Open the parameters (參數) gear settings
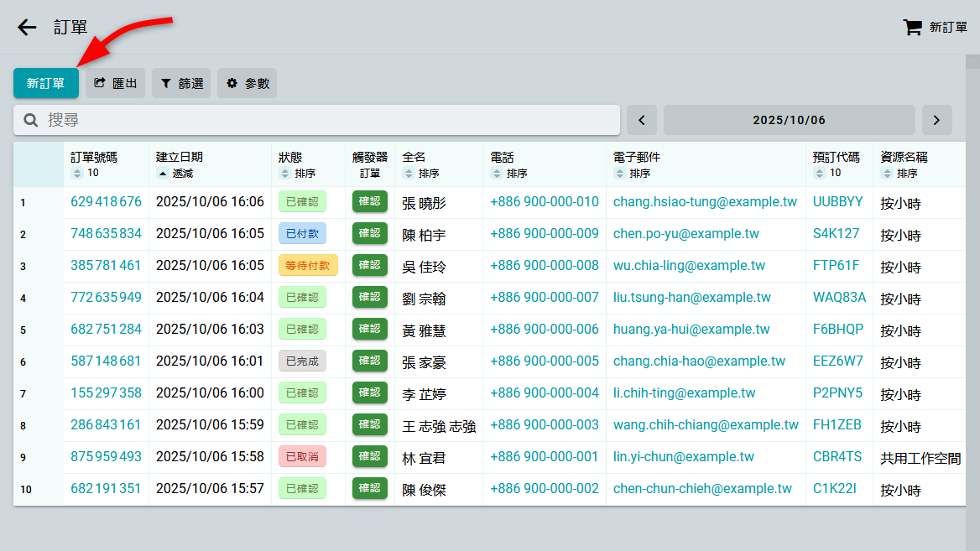Image resolution: width=980 pixels, height=551 pixels. pos(247,83)
